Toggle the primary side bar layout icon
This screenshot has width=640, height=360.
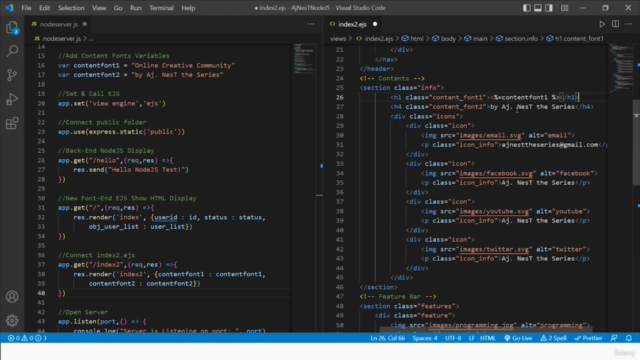click(527, 8)
